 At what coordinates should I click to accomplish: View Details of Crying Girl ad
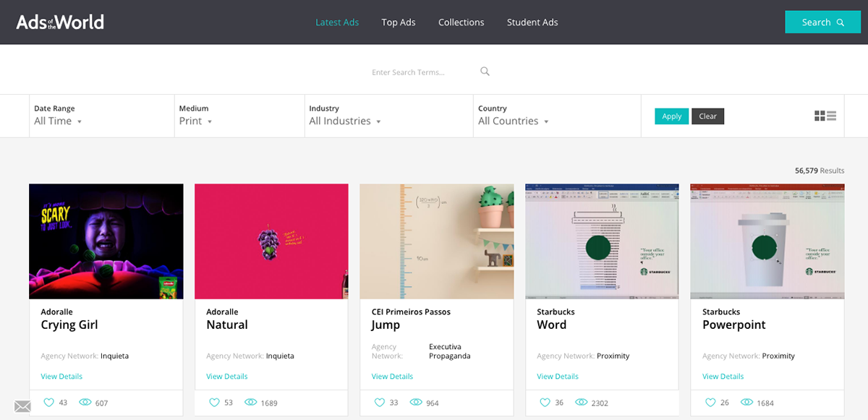(x=61, y=376)
